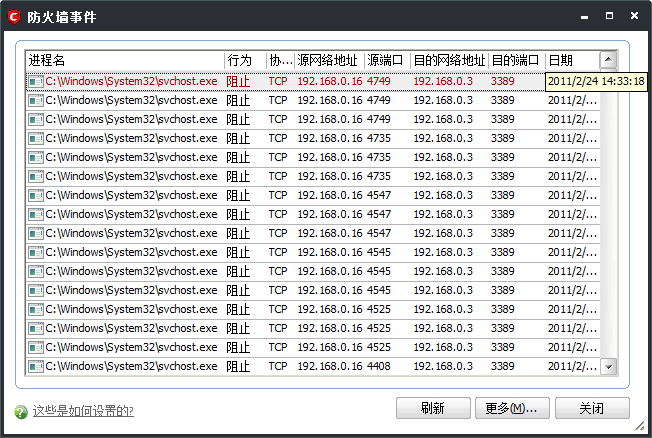Open the 更多(M)... button
This screenshot has width=652, height=438.
point(512,408)
